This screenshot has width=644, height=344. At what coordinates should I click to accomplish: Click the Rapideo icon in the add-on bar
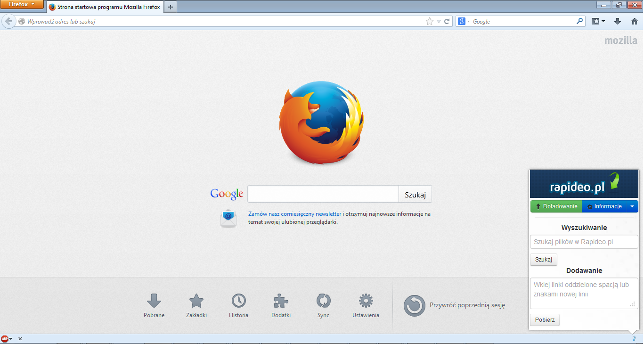pyautogui.click(x=634, y=338)
